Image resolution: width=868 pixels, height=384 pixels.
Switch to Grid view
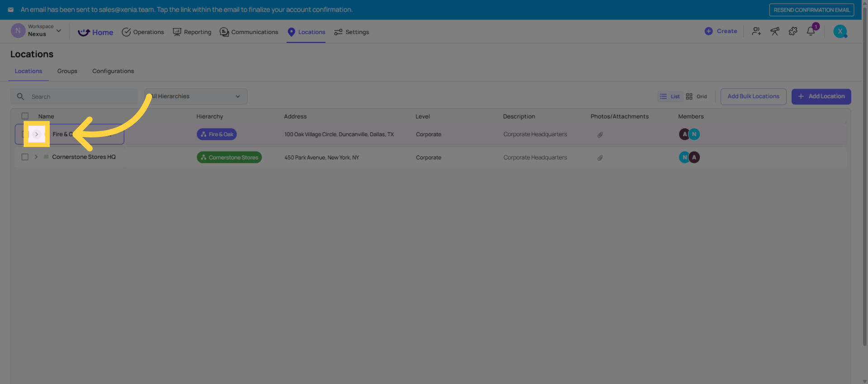click(x=696, y=96)
